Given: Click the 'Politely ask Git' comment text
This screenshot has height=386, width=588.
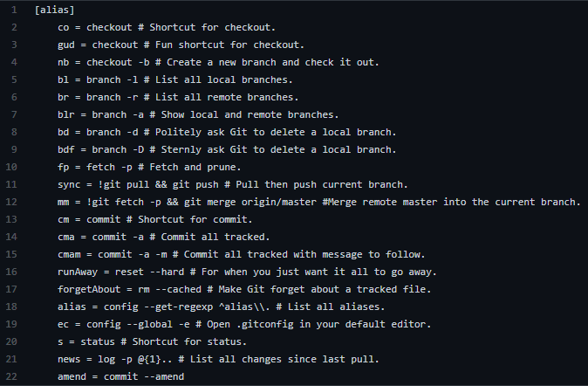Looking at the screenshot, I should pos(202,132).
